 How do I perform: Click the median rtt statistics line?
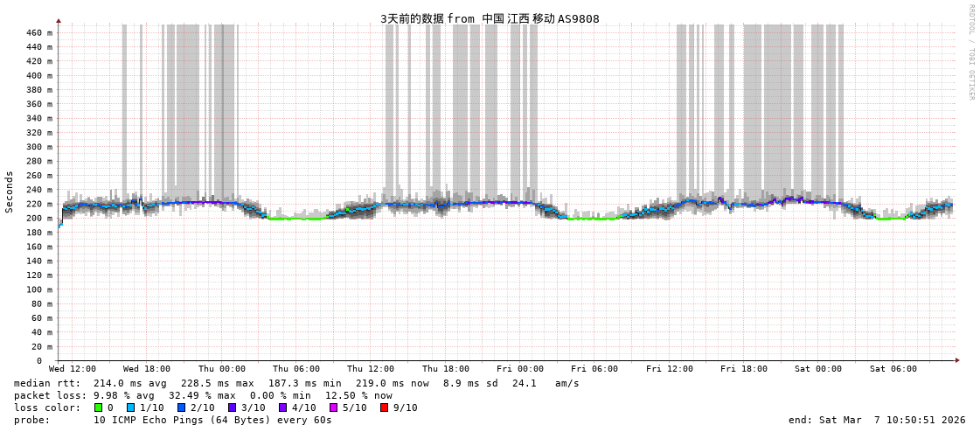(296, 383)
